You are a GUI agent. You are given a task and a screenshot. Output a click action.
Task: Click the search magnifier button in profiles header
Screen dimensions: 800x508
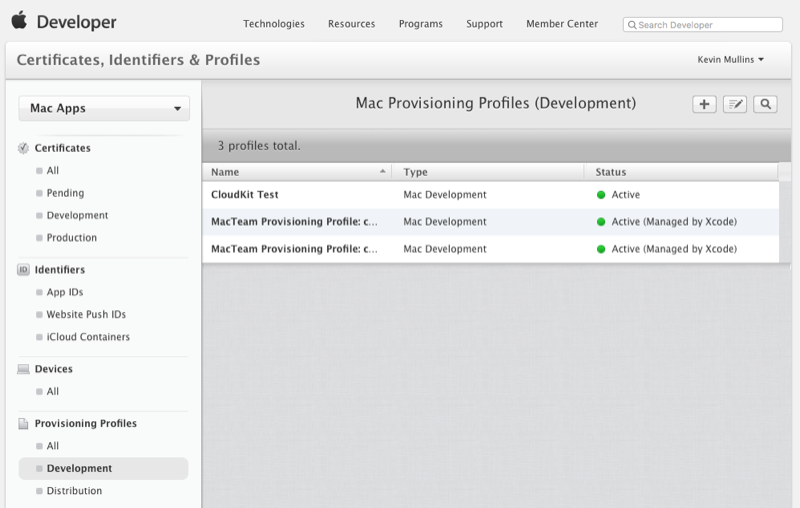tap(765, 104)
